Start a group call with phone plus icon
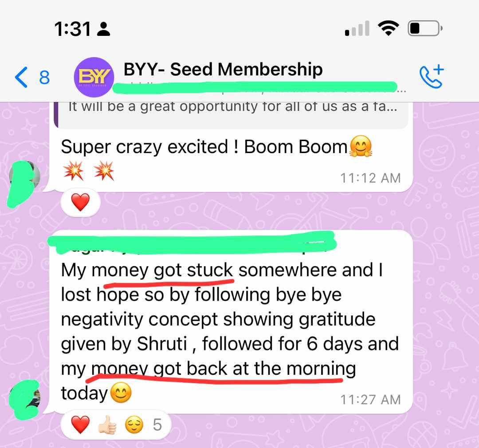Image resolution: width=479 pixels, height=448 pixels. coord(432,76)
